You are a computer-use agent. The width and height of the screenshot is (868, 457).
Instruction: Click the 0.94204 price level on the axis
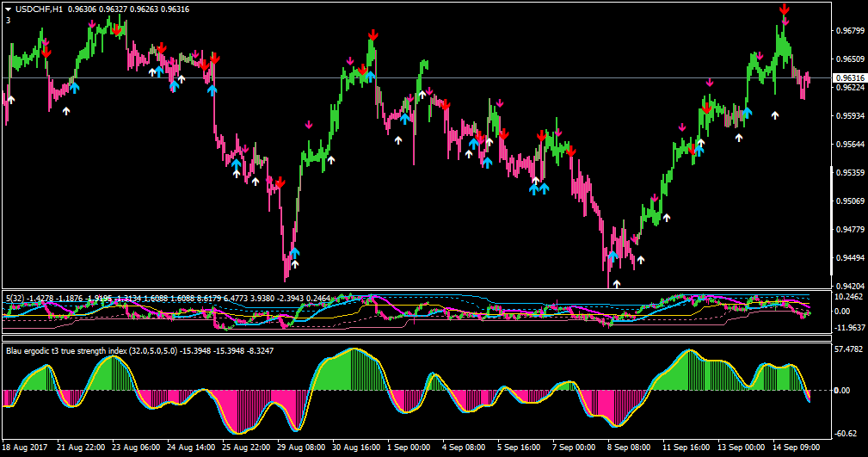[850, 287]
